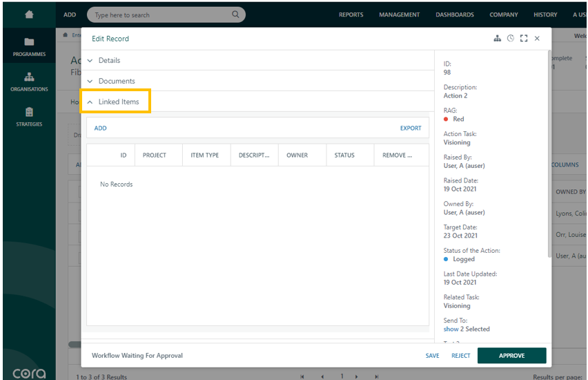The image size is (588, 380).
Task: Export the linked items list
Action: 411,128
